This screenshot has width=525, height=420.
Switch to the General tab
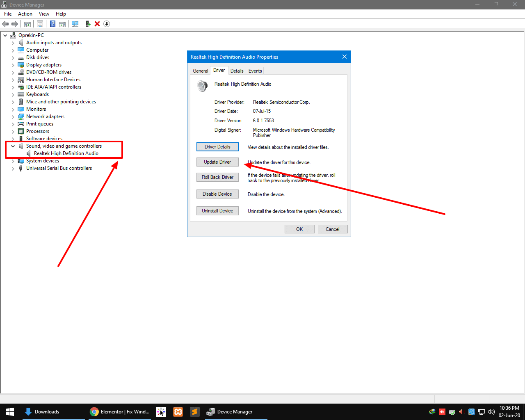(x=201, y=71)
